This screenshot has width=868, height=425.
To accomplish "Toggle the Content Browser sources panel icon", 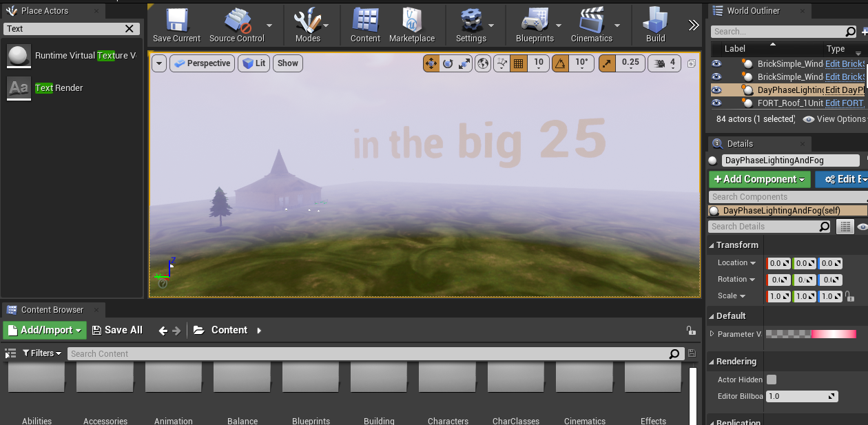I will click(x=10, y=353).
